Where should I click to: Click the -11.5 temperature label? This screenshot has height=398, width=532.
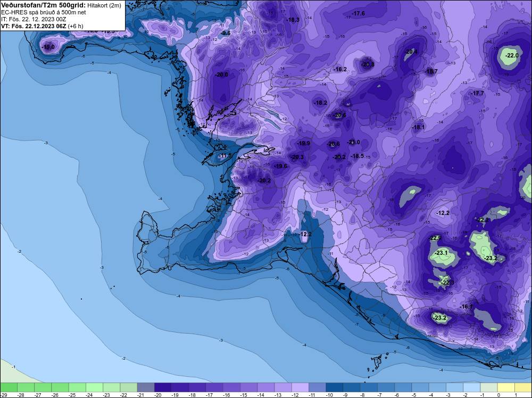pos(226,155)
